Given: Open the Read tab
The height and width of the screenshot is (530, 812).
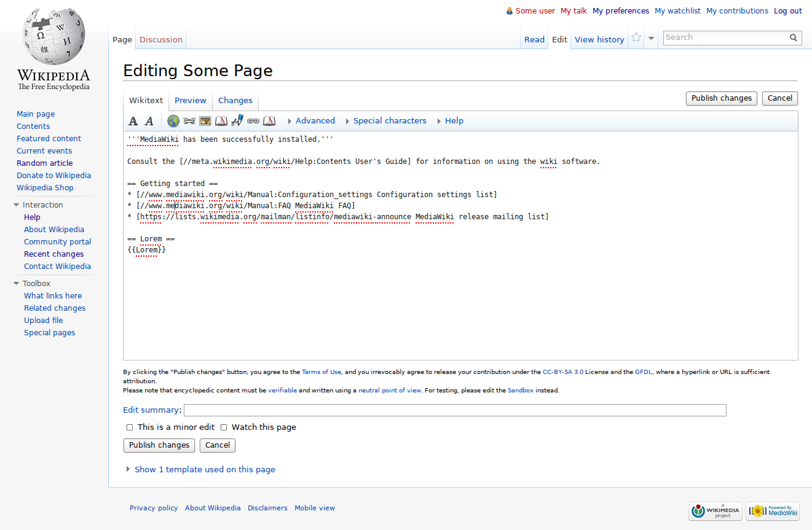Looking at the screenshot, I should point(534,40).
